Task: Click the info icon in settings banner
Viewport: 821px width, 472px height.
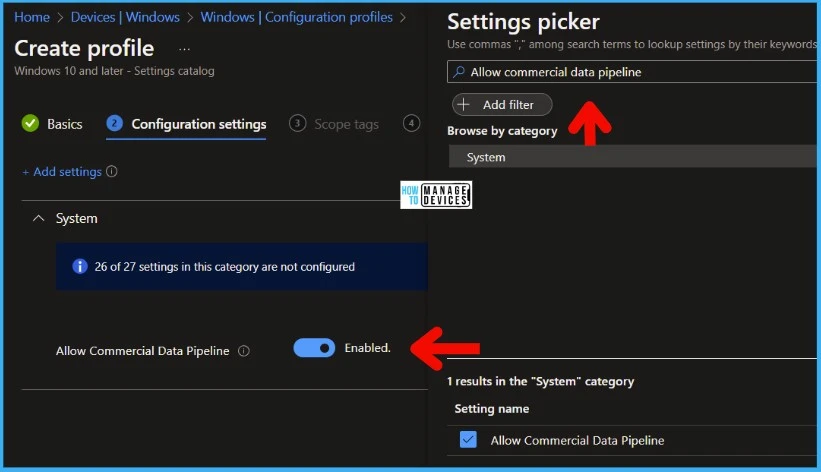Action: [80, 267]
